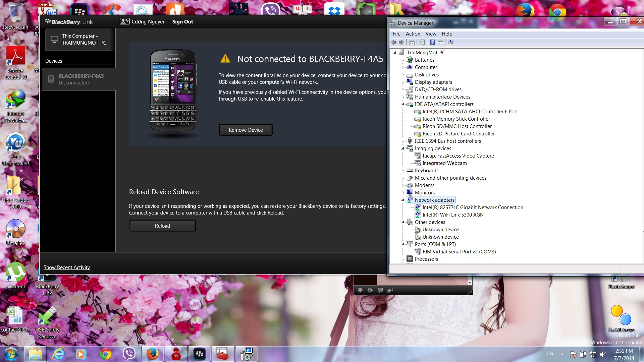Collapse the TraiMungMot-PC root node

tap(395, 53)
